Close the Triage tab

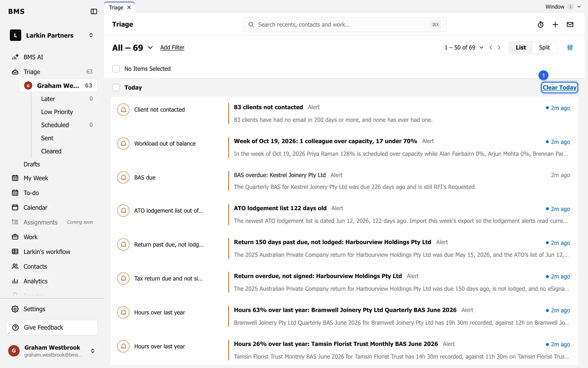tap(129, 7)
